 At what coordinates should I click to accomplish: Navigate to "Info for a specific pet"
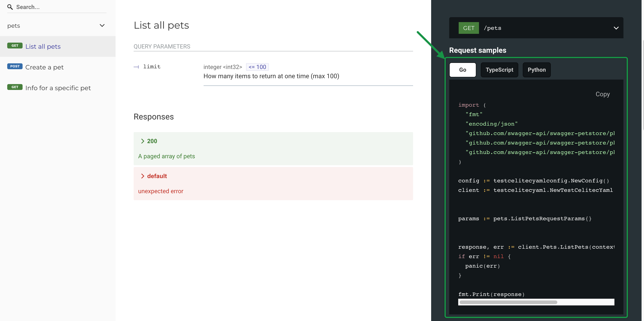click(58, 88)
